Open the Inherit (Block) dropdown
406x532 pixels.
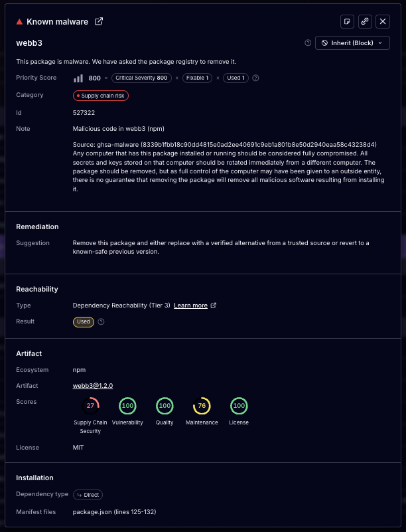352,43
